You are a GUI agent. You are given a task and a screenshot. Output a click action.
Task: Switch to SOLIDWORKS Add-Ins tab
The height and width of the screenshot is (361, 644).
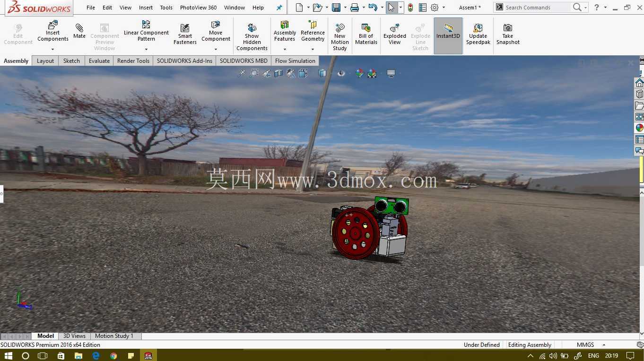(x=184, y=61)
